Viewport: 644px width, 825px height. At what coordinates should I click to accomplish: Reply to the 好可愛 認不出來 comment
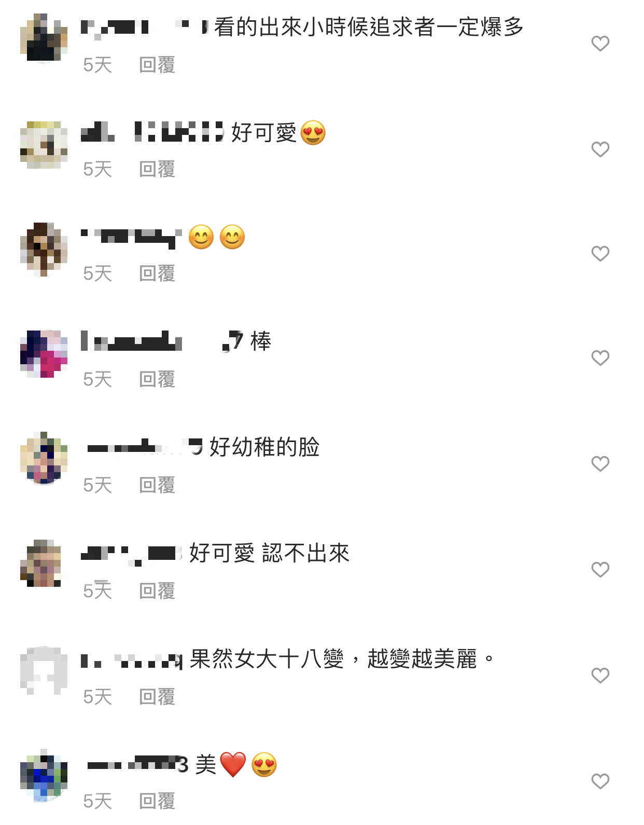[x=157, y=591]
